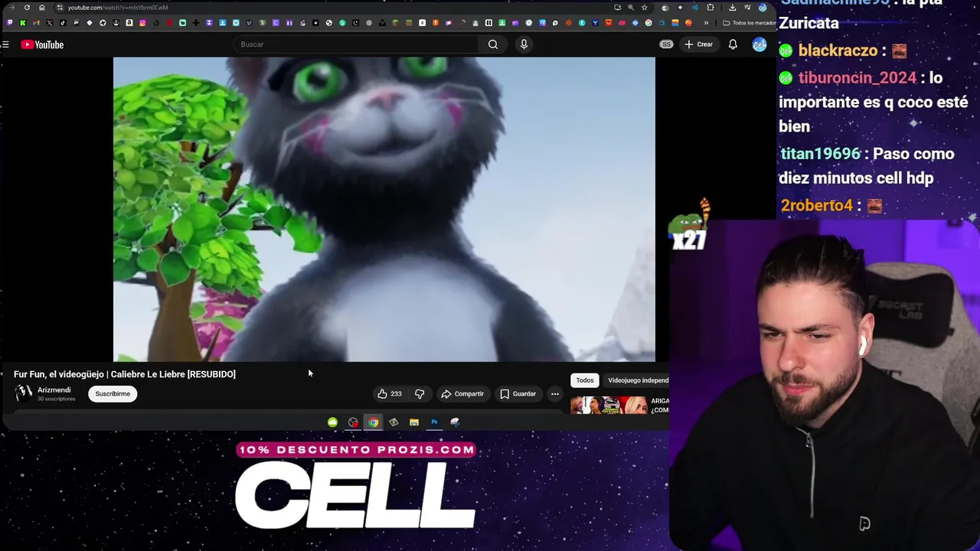Open the Chrome downloads icon

coord(732,8)
